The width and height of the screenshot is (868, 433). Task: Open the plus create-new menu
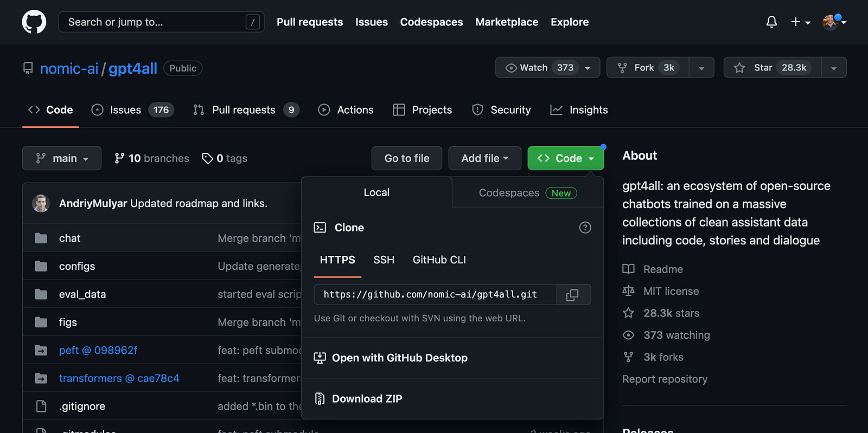[x=800, y=22]
